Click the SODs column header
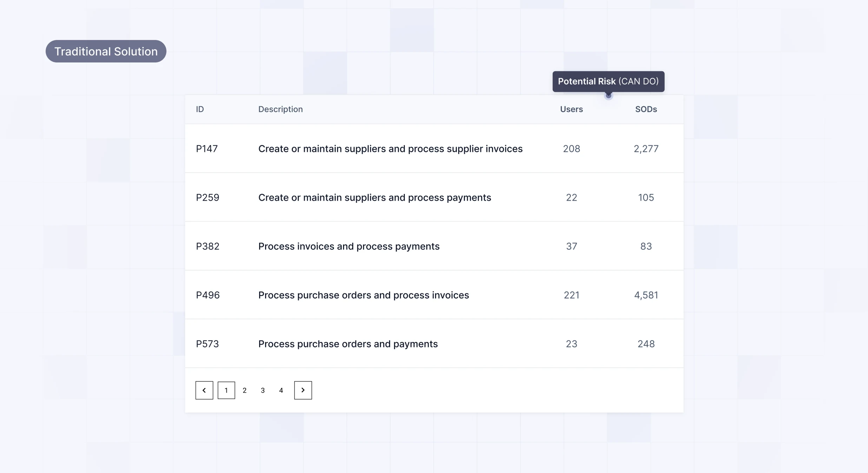Viewport: 868px width, 473px height. pyautogui.click(x=646, y=109)
